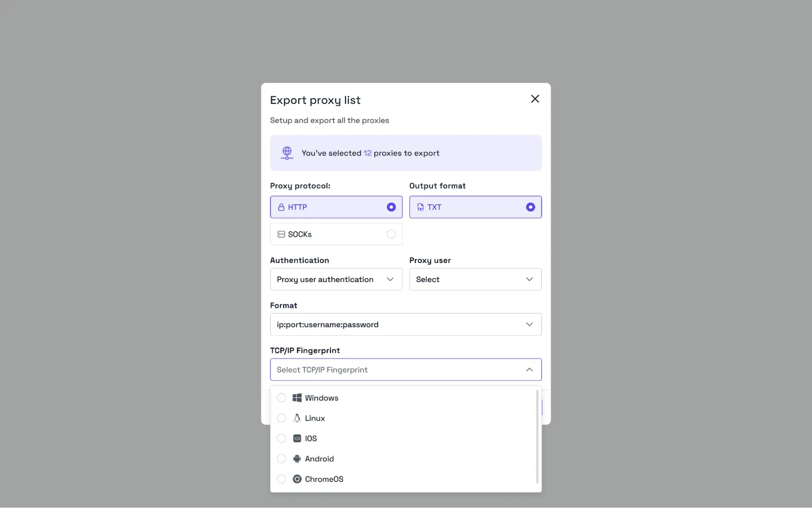Open the ip:port:username:password Format dropdown
Screen dimensions: 812x508
(x=406, y=324)
